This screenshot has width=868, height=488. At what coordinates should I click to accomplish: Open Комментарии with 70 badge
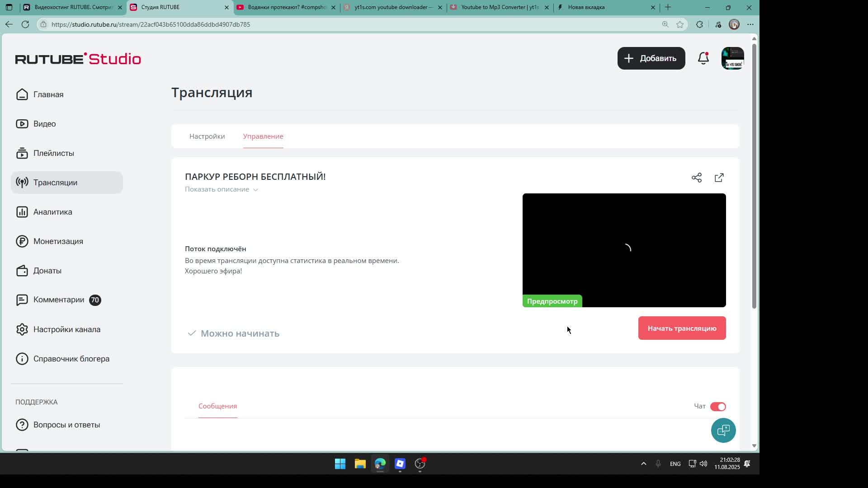click(59, 300)
